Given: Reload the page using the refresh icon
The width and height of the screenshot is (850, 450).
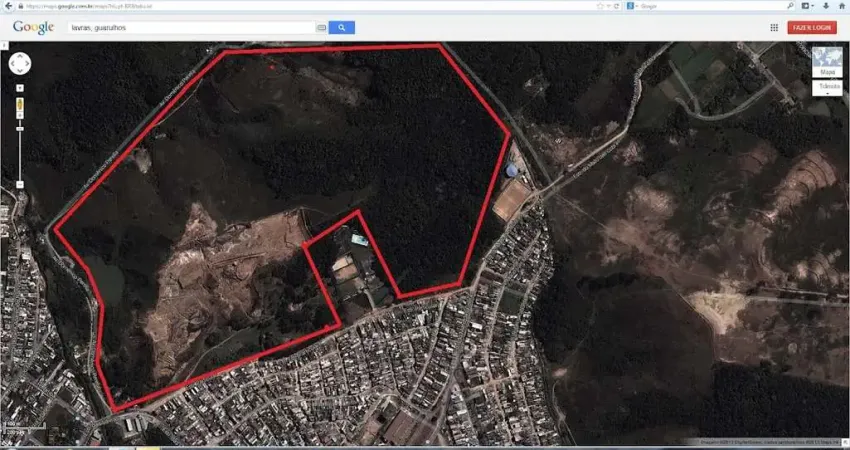Looking at the screenshot, I should [x=617, y=5].
